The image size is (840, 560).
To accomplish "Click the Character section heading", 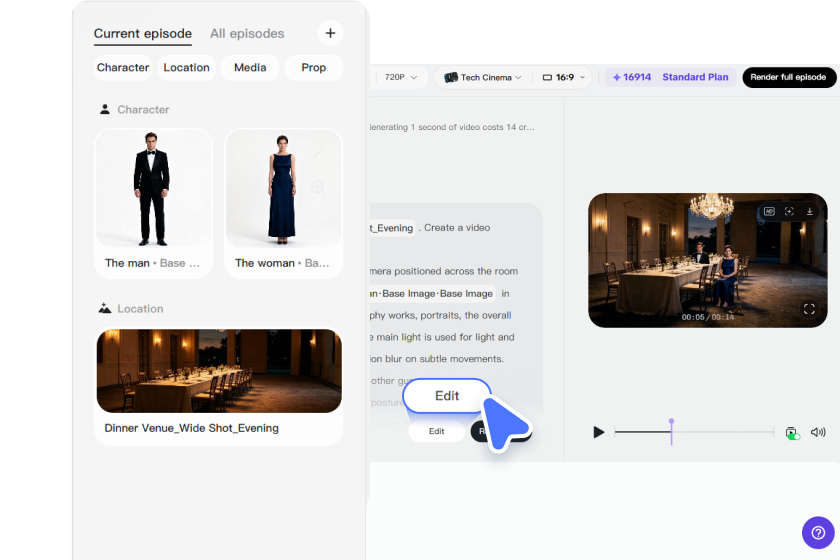I will (143, 109).
